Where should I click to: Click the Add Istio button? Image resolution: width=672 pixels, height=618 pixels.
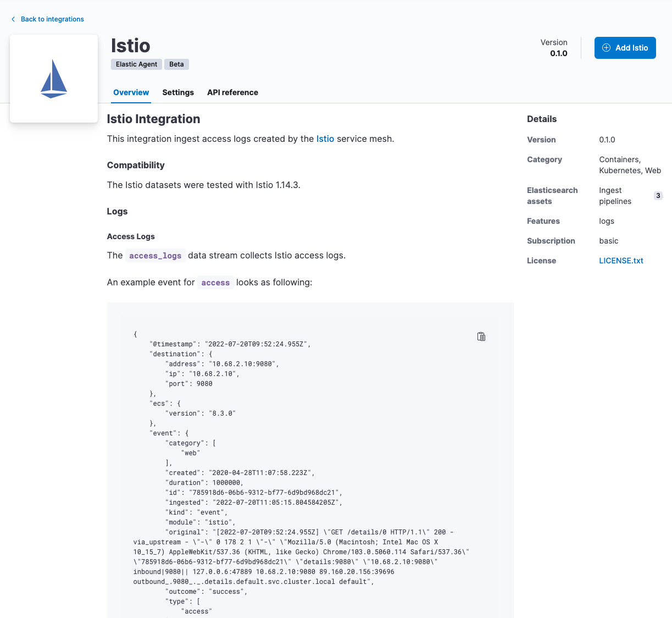point(625,48)
